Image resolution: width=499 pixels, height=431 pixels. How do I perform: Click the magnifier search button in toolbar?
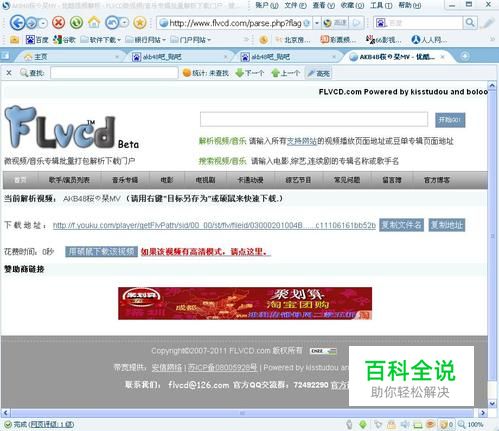(470, 23)
